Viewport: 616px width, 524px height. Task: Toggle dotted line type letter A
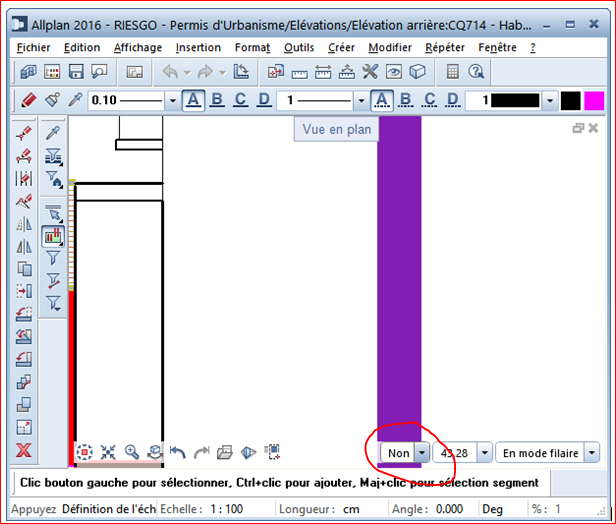point(382,100)
